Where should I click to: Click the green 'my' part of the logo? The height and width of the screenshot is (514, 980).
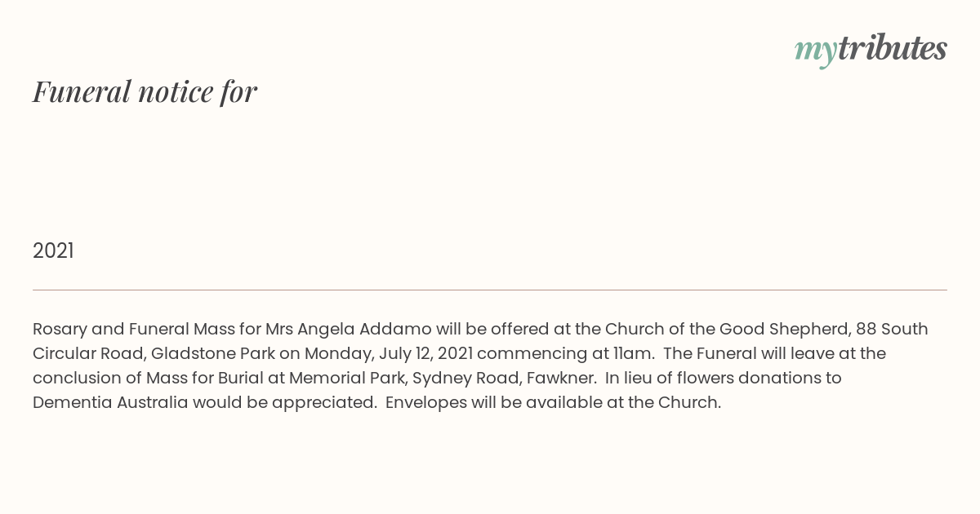click(x=815, y=51)
